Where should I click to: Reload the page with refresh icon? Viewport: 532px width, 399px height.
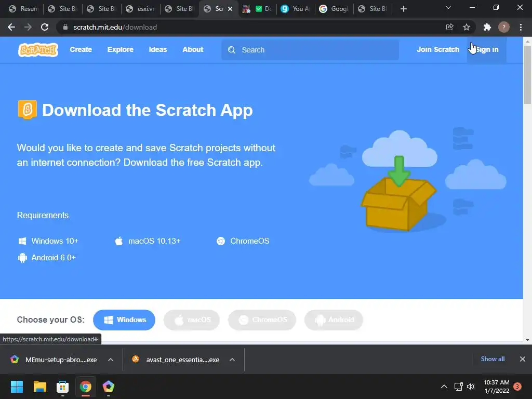[45, 27]
